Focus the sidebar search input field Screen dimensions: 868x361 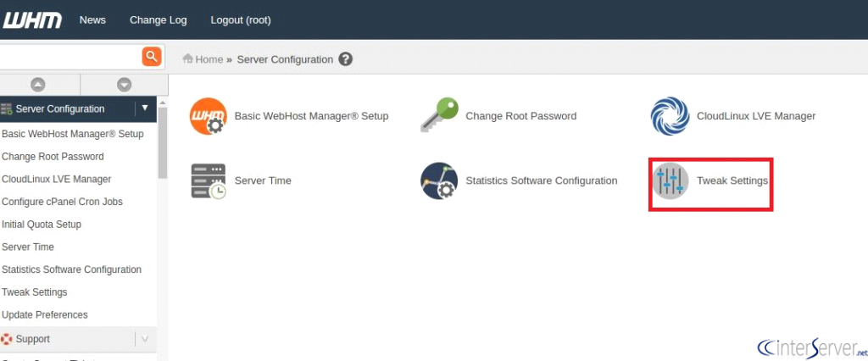click(x=71, y=57)
